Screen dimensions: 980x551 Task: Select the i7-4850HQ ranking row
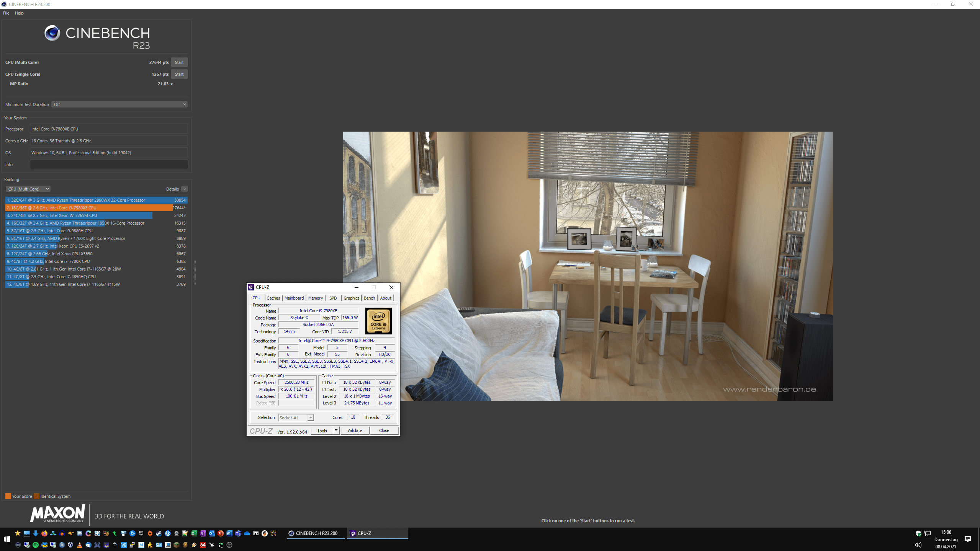click(96, 277)
